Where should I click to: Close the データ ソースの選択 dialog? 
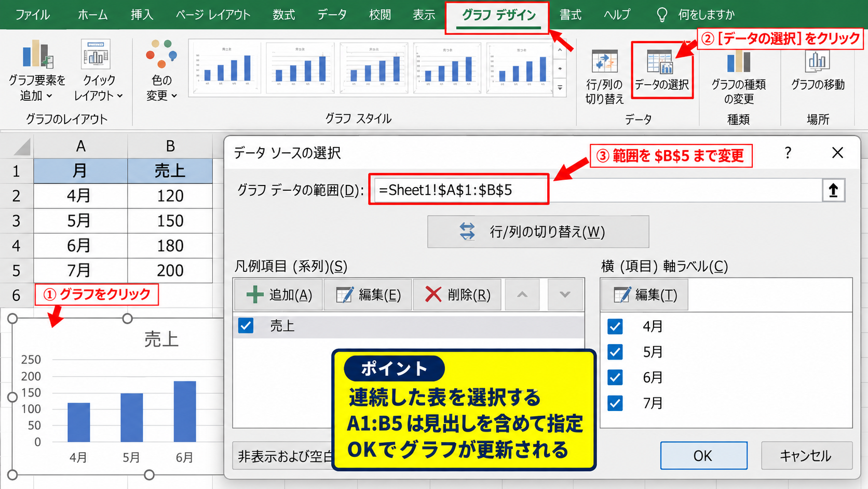[837, 153]
